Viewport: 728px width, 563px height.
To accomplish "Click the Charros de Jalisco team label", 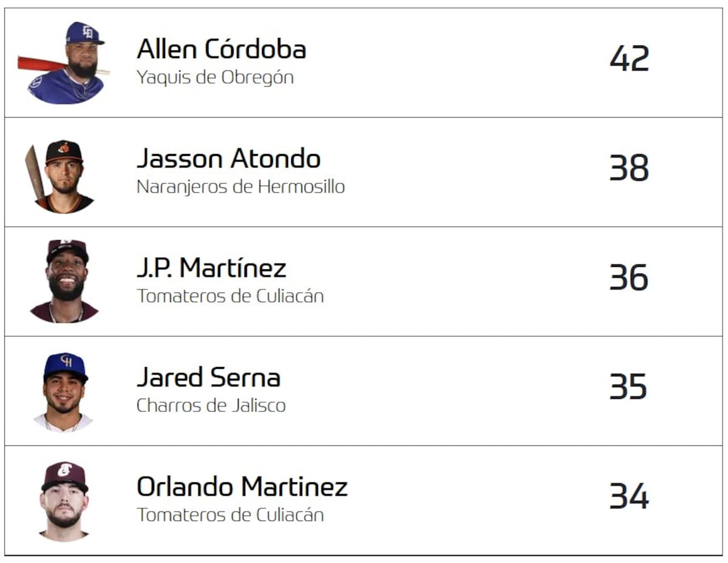I will tap(211, 405).
